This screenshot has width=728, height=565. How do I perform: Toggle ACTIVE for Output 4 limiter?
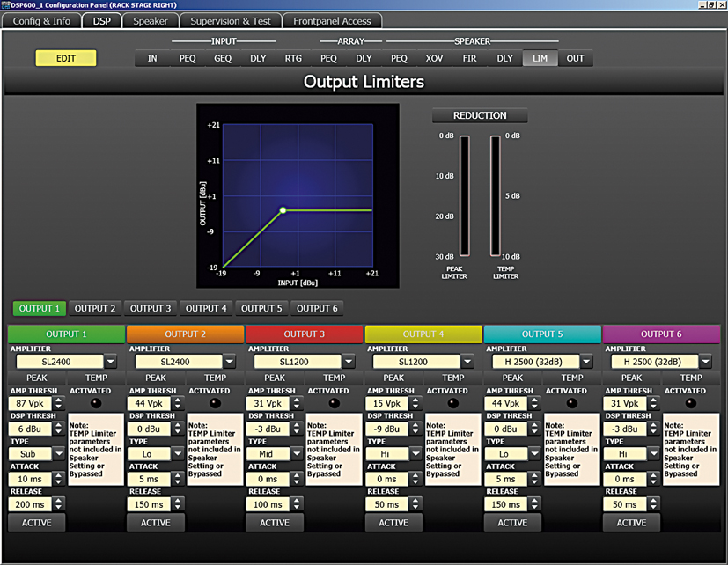[x=393, y=523]
